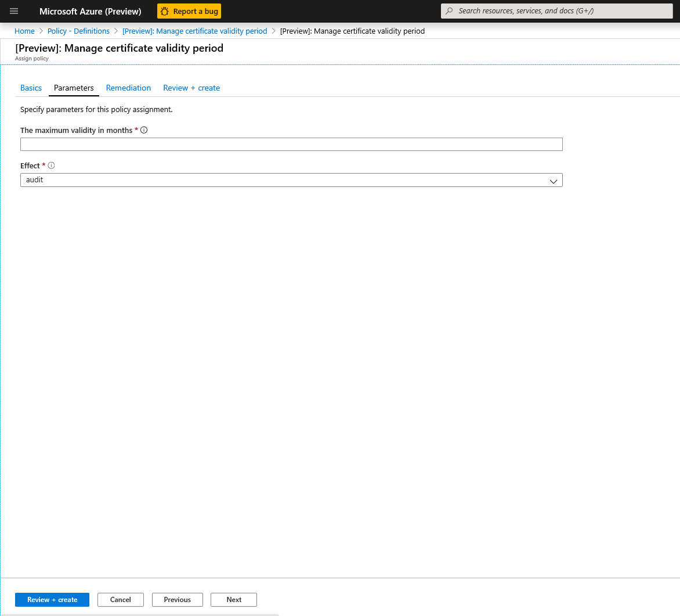Image resolution: width=680 pixels, height=616 pixels.
Task: Select audit from the Effect combo box
Action: coord(290,180)
